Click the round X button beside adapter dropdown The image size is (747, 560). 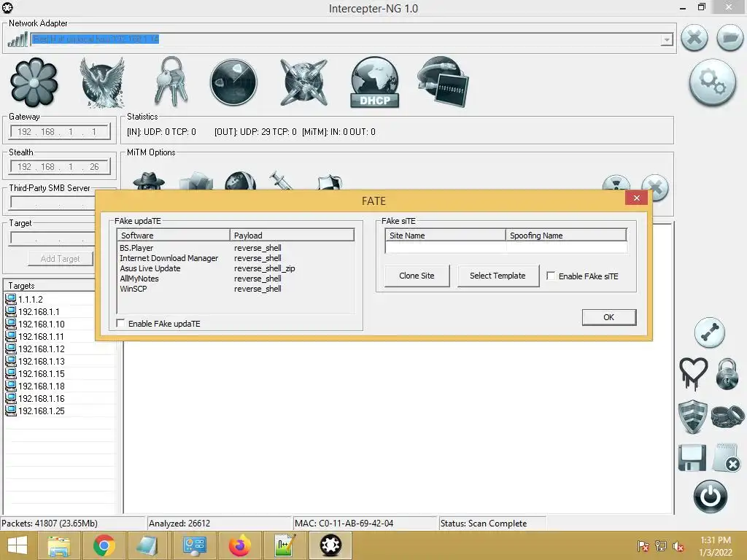click(x=694, y=38)
